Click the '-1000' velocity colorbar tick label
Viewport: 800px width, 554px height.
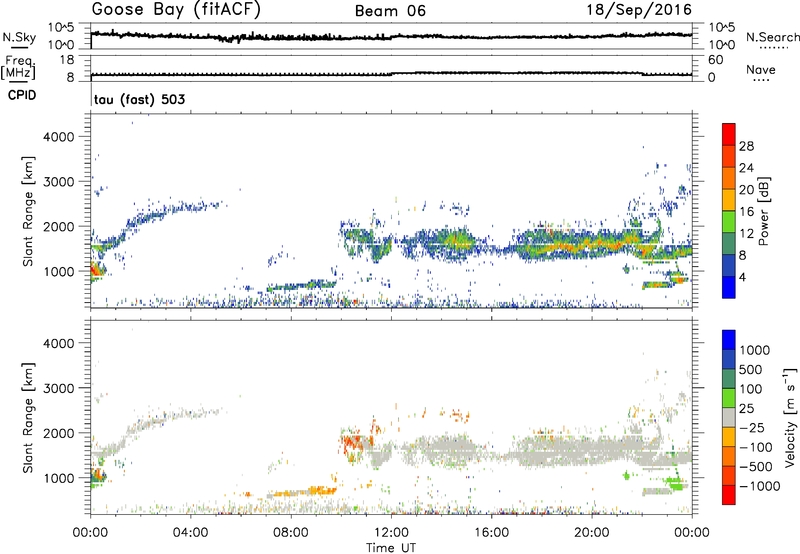tap(759, 486)
